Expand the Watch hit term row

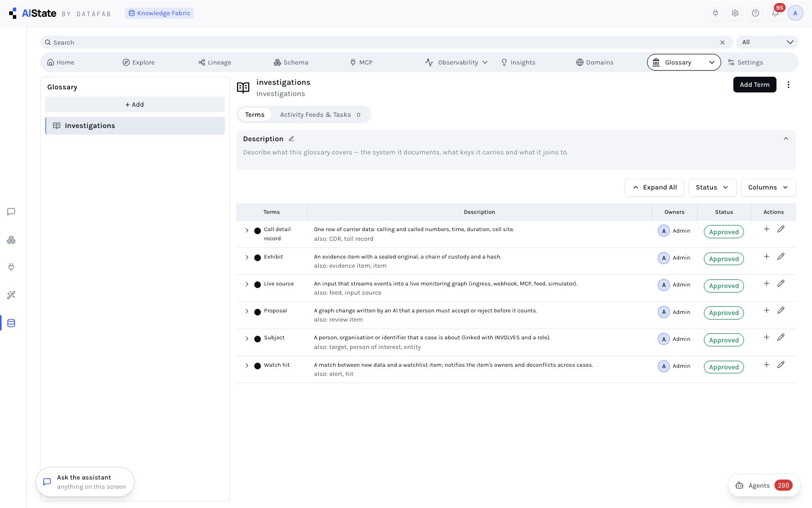pyautogui.click(x=247, y=366)
